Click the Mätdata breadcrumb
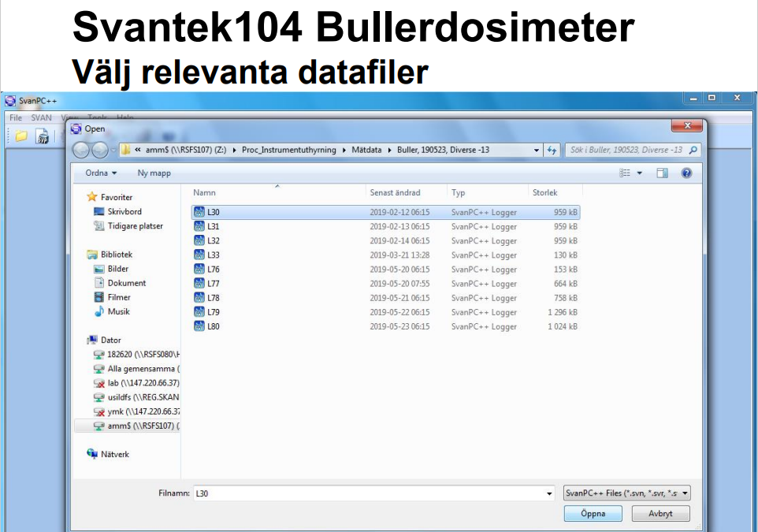 pos(366,150)
